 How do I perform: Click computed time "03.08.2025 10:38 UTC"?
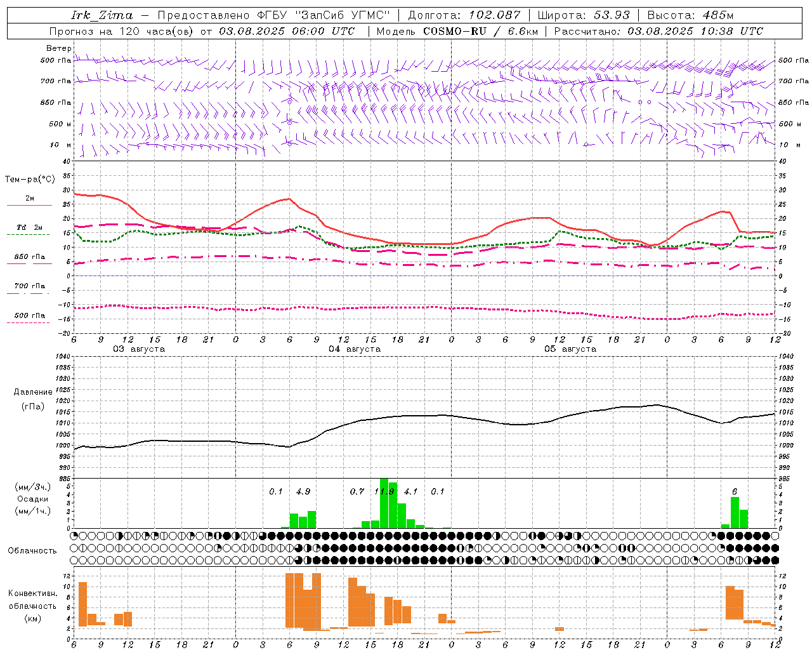click(x=695, y=31)
